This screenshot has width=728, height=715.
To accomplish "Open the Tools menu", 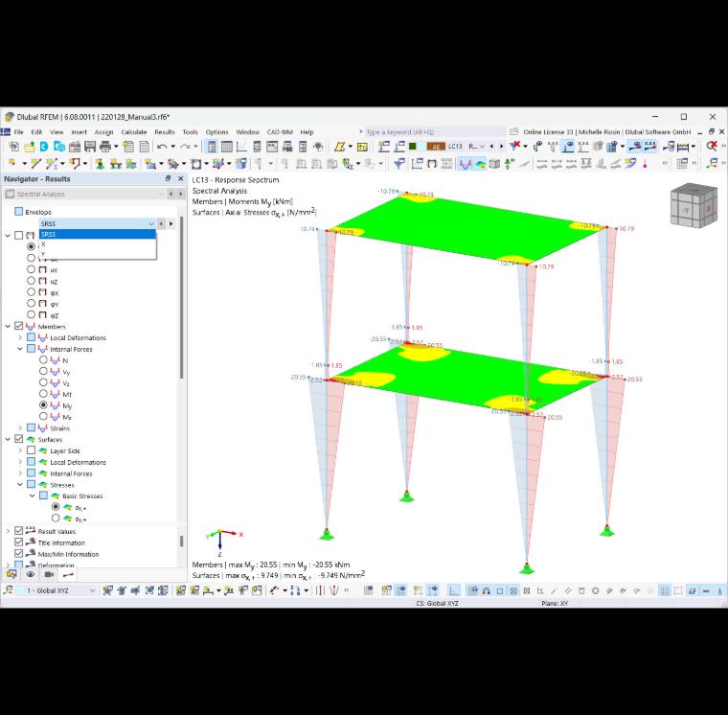I will point(190,132).
